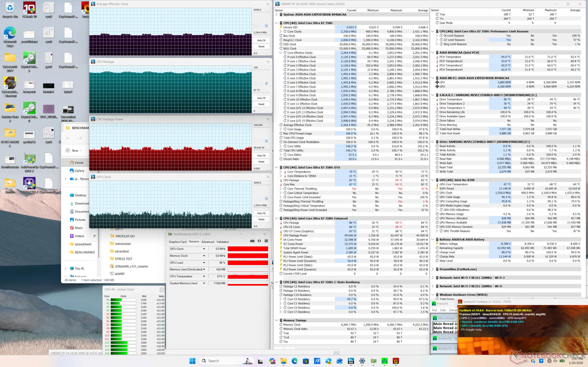Click the GPU-Z screenshot camera icon
The width and height of the screenshot is (588, 367).
[252, 241]
